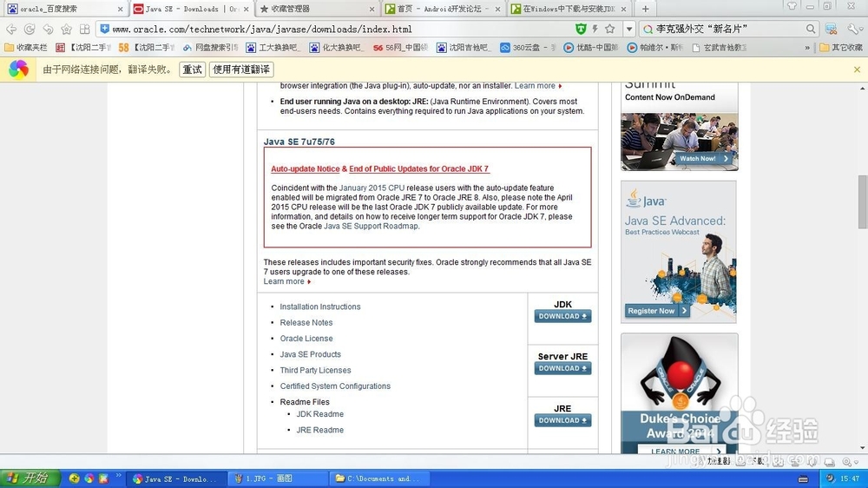Image resolution: width=868 pixels, height=488 pixels.
Task: Click the undo/restore closed tab icon
Action: [x=48, y=29]
